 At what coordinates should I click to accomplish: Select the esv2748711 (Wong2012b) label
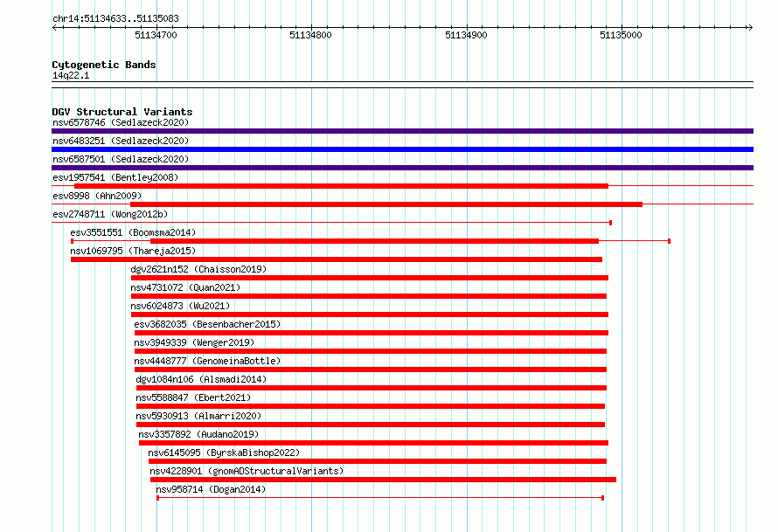(110, 214)
